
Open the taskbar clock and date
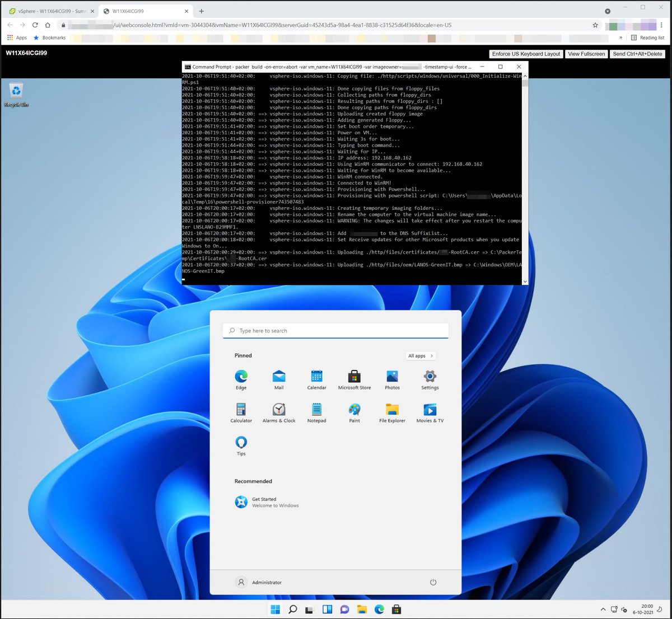coord(643,609)
